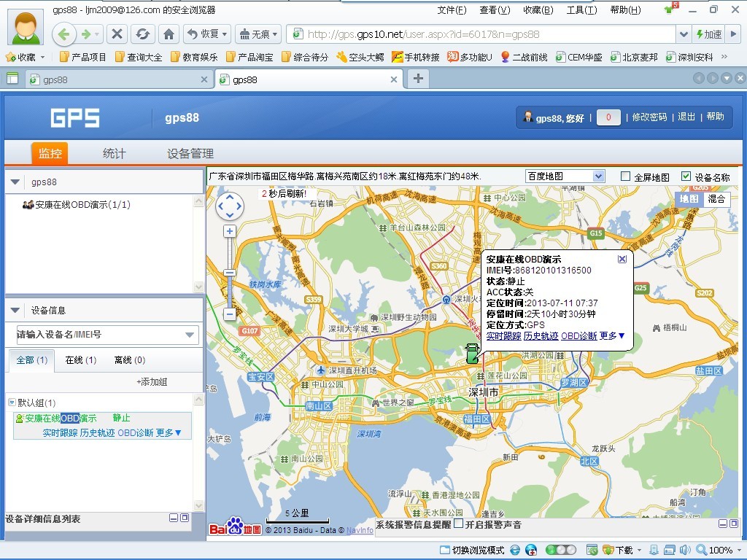Screen dimensions: 747x560
Task: Click the map zoom slider handle
Action: [x=230, y=273]
